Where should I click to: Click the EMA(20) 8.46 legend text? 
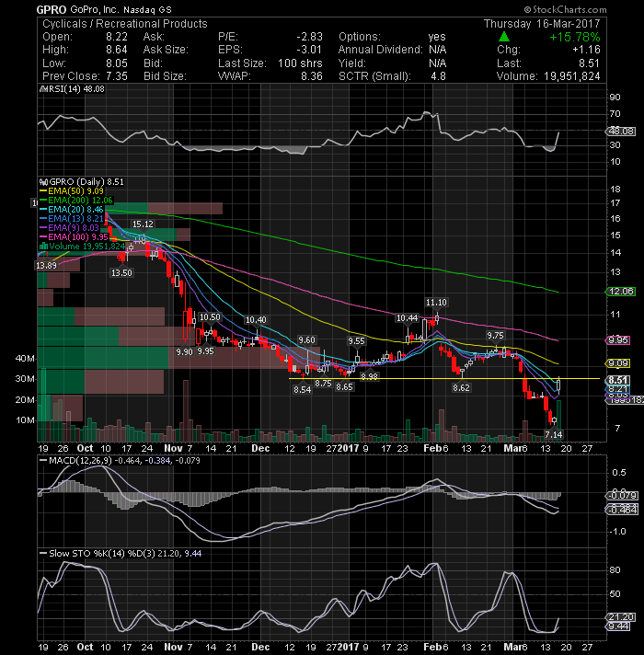pos(75,209)
